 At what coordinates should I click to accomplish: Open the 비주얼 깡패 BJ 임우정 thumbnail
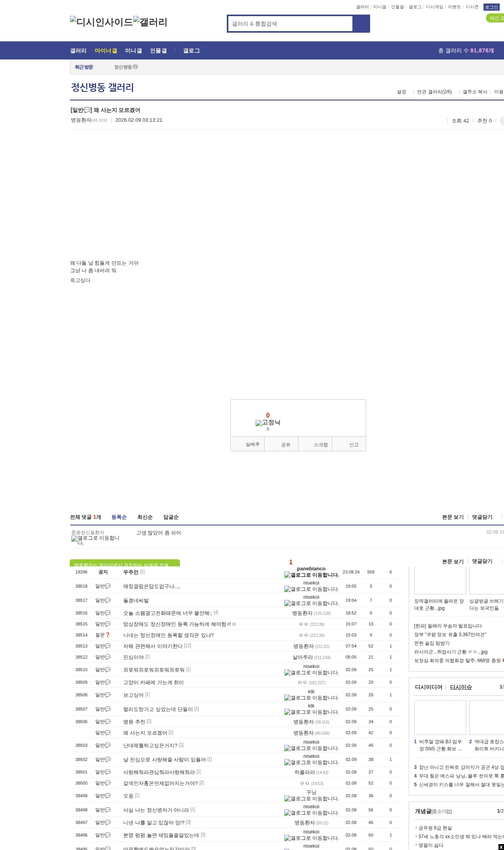pos(440,717)
